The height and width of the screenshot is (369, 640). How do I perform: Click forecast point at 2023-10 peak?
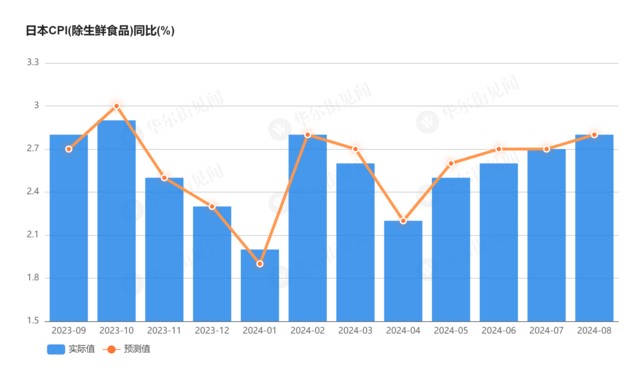[116, 106]
